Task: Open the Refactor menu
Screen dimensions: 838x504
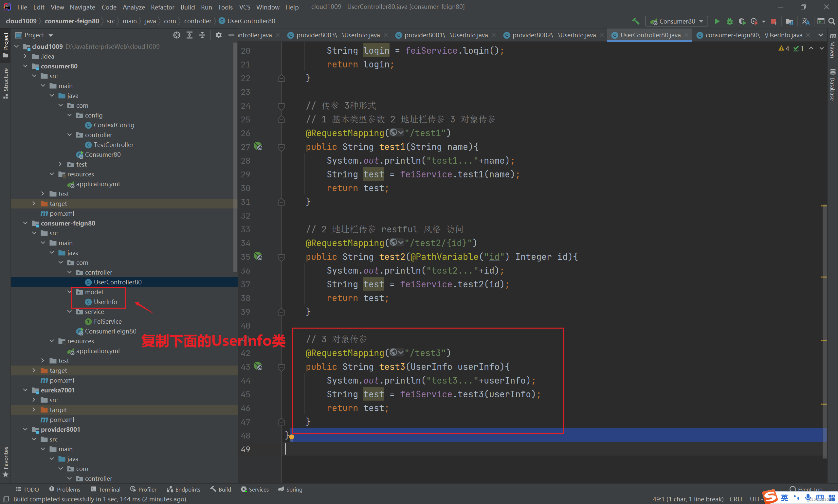Action: (x=162, y=7)
